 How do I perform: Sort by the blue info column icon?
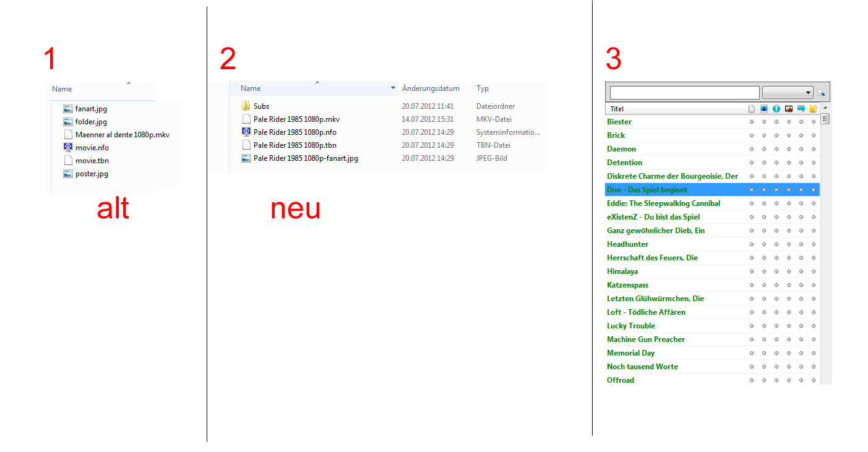776,109
